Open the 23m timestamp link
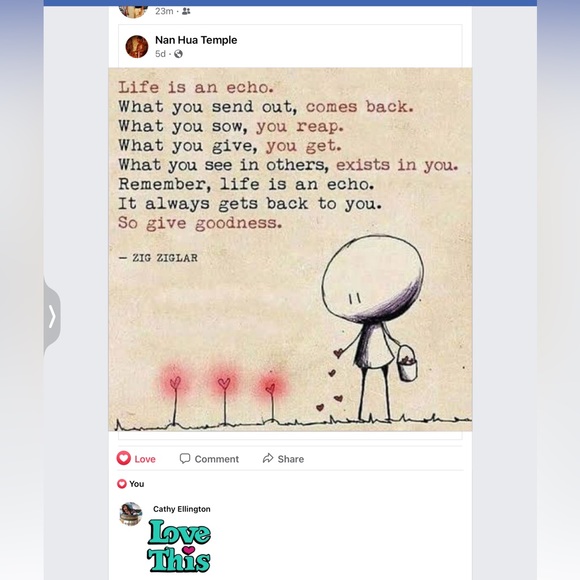 164,11
